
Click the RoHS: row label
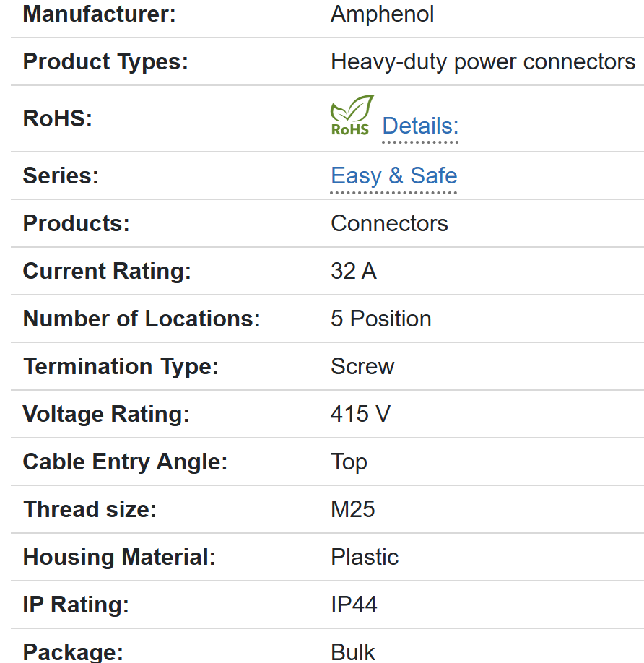[58, 118]
